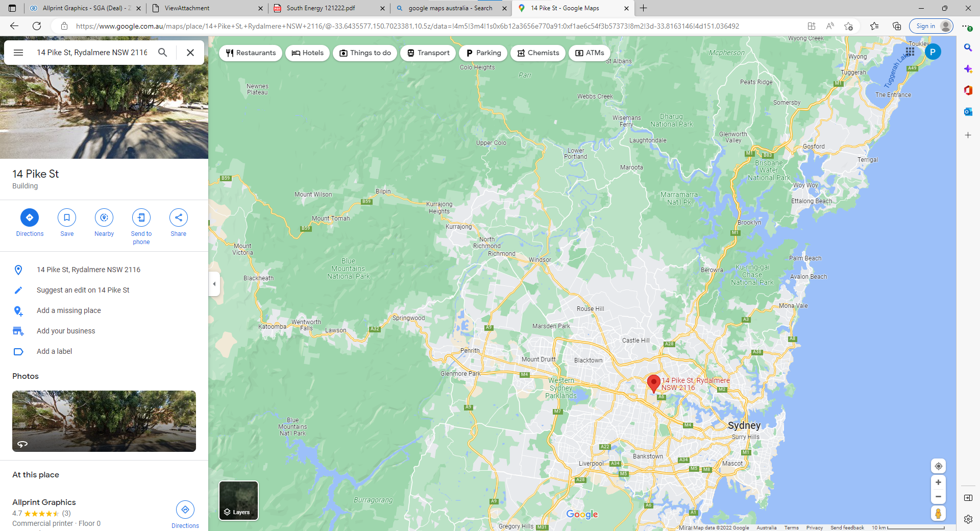Image resolution: width=980 pixels, height=531 pixels.
Task: Open Edge sidebar search icon
Action: (x=968, y=47)
